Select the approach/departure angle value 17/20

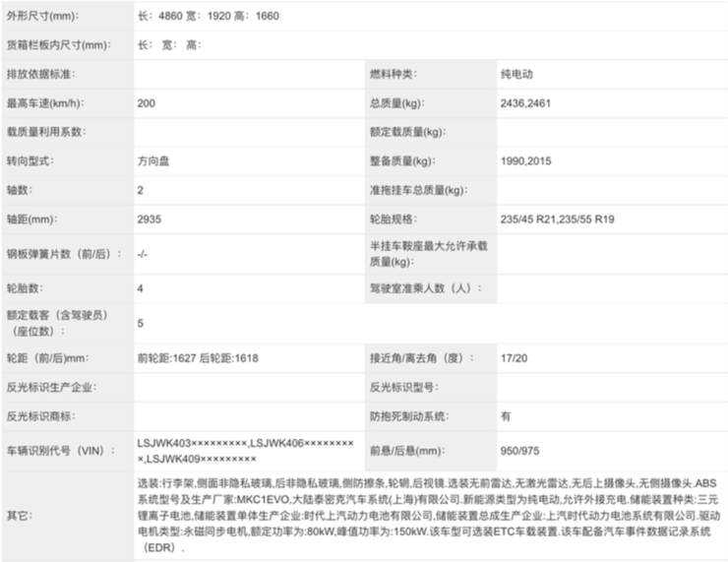pyautogui.click(x=514, y=358)
